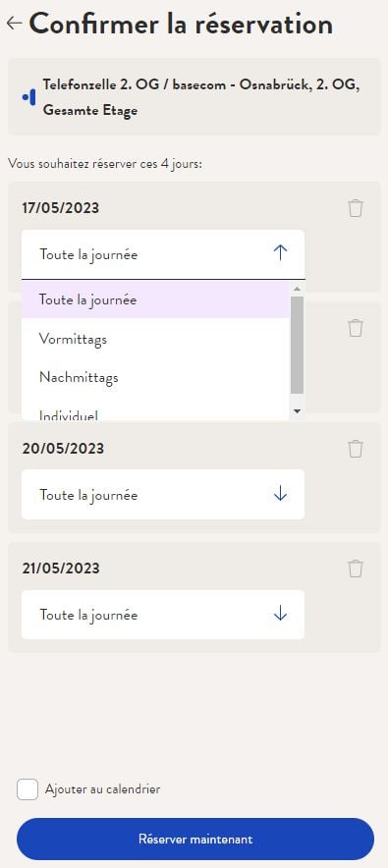Choose the Vormittags option

[x=155, y=338]
